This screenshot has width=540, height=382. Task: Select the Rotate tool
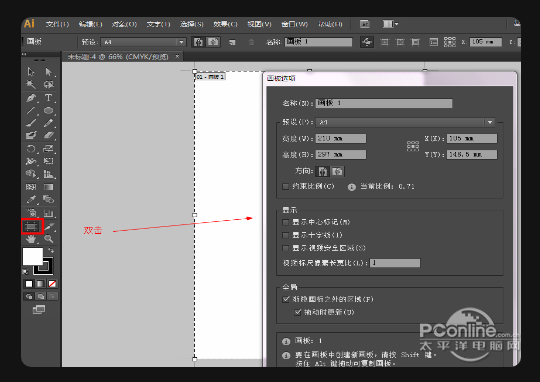coord(31,149)
